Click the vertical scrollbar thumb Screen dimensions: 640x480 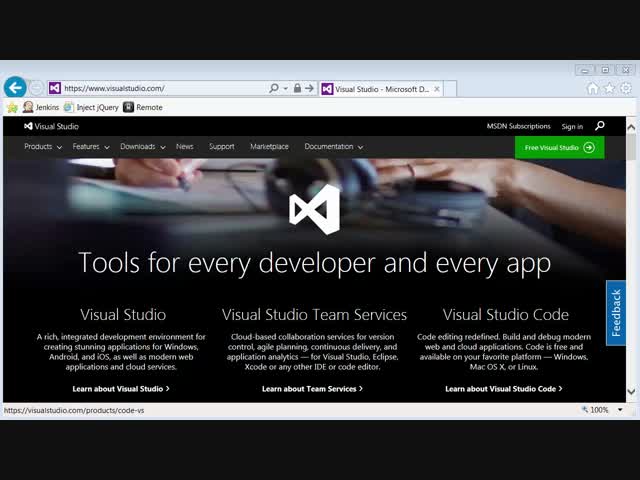tap(631, 147)
